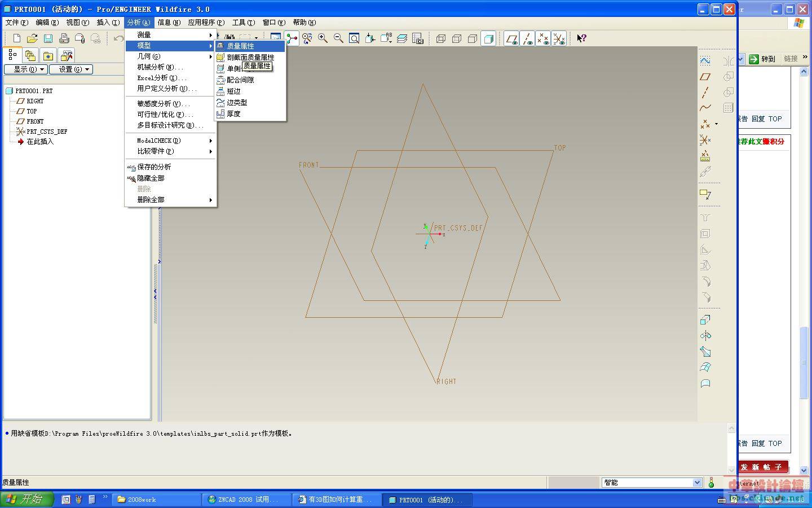The image size is (812, 508).
Task: Click the zoom in magnifier icon
Action: pyautogui.click(x=323, y=38)
